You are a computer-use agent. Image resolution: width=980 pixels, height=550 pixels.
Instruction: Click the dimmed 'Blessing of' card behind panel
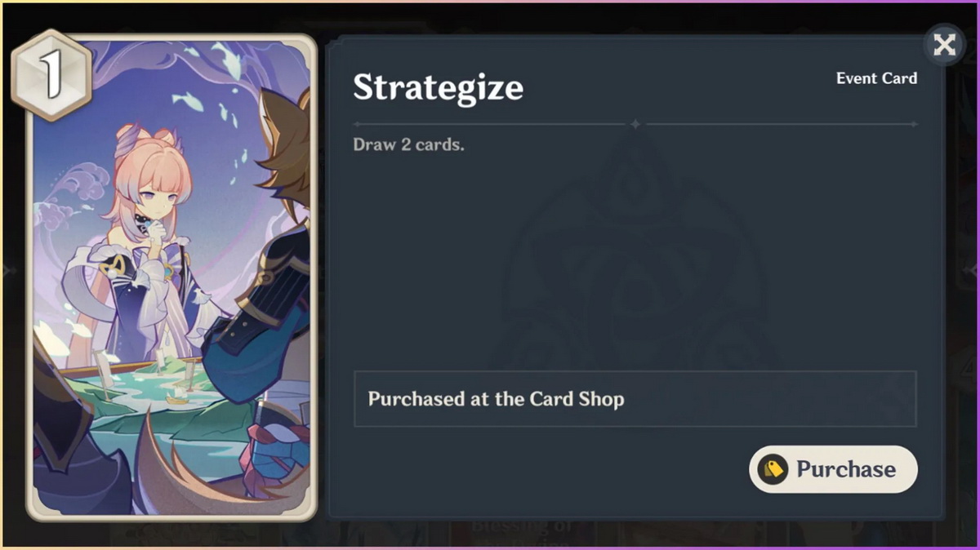[x=523, y=530]
